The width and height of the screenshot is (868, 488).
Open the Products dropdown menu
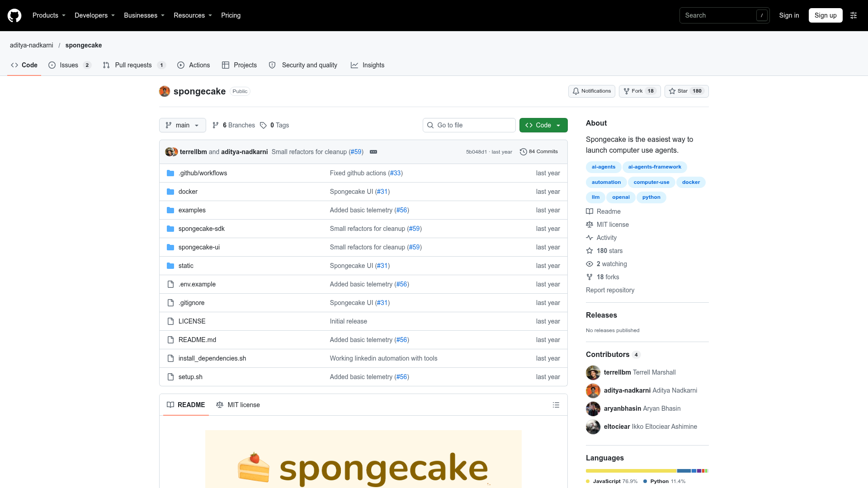coord(49,15)
